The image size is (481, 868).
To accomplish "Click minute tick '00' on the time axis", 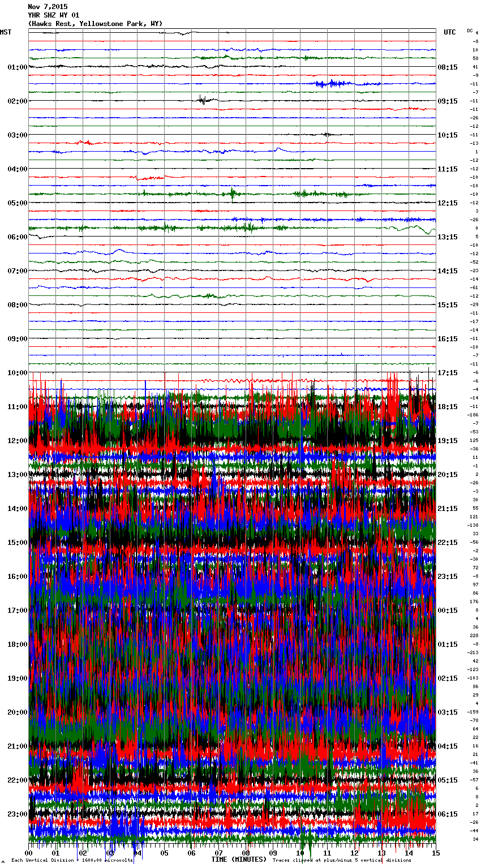I will point(28,853).
